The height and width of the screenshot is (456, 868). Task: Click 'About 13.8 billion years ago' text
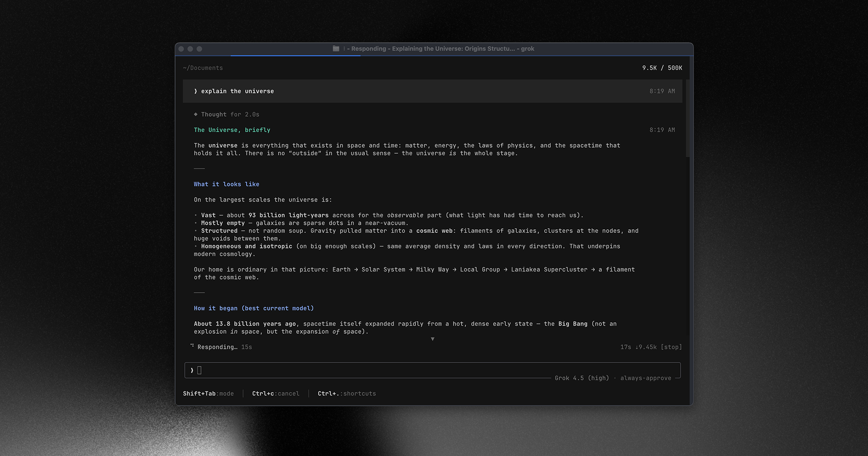(245, 324)
